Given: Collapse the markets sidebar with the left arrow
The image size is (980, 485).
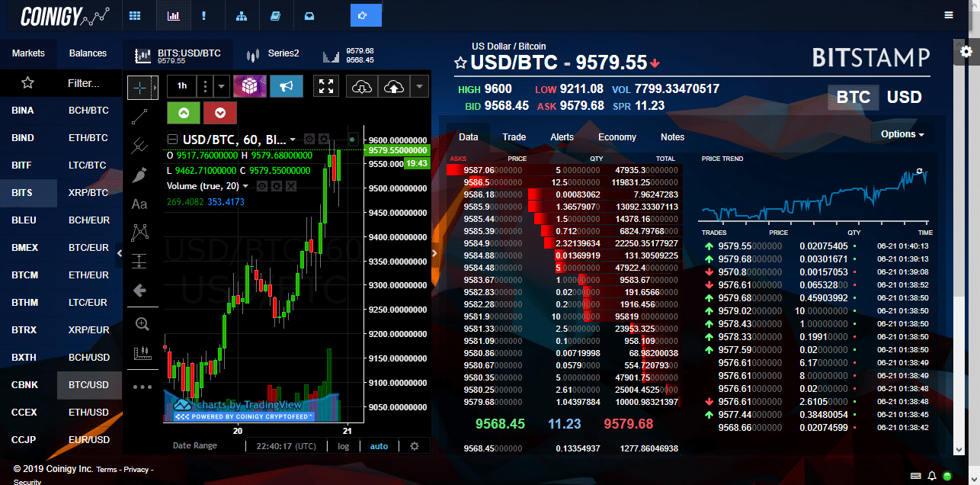Looking at the screenshot, I should click(x=119, y=253).
